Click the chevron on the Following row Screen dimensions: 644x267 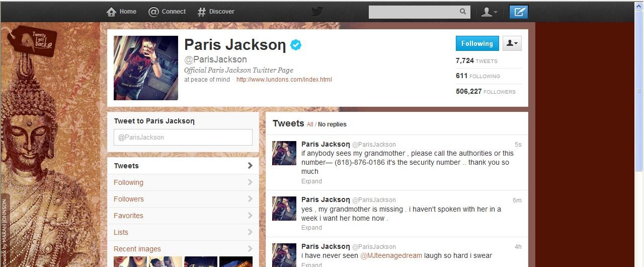pos(250,182)
